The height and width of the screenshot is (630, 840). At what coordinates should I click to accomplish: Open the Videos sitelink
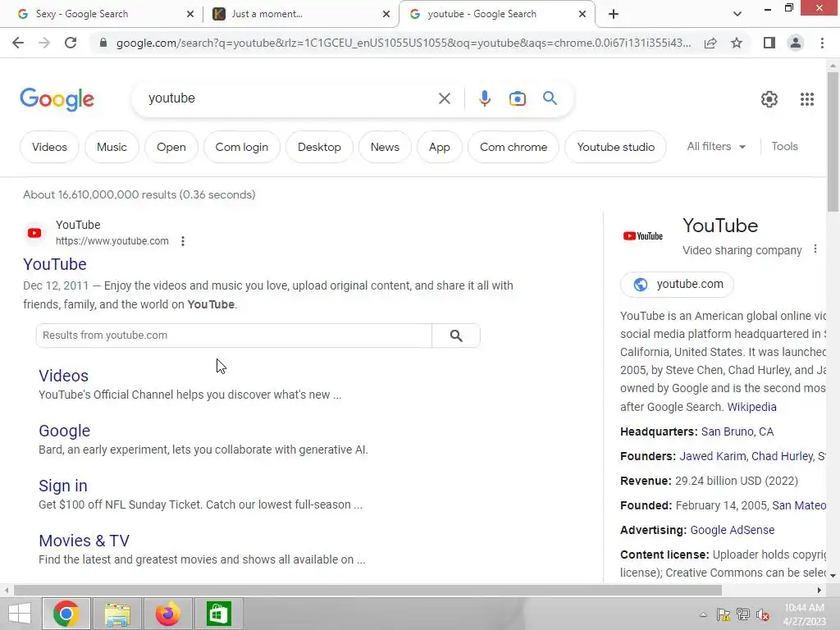coord(63,376)
